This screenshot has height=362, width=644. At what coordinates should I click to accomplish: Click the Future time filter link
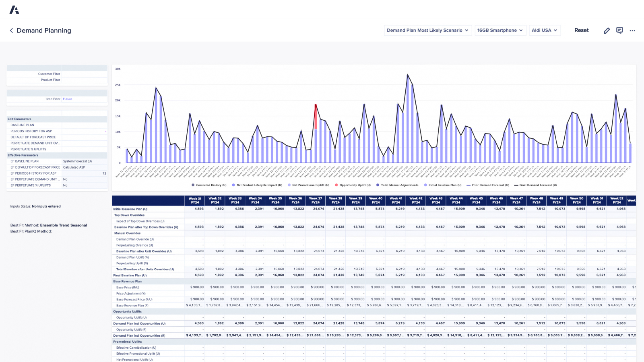coord(67,99)
